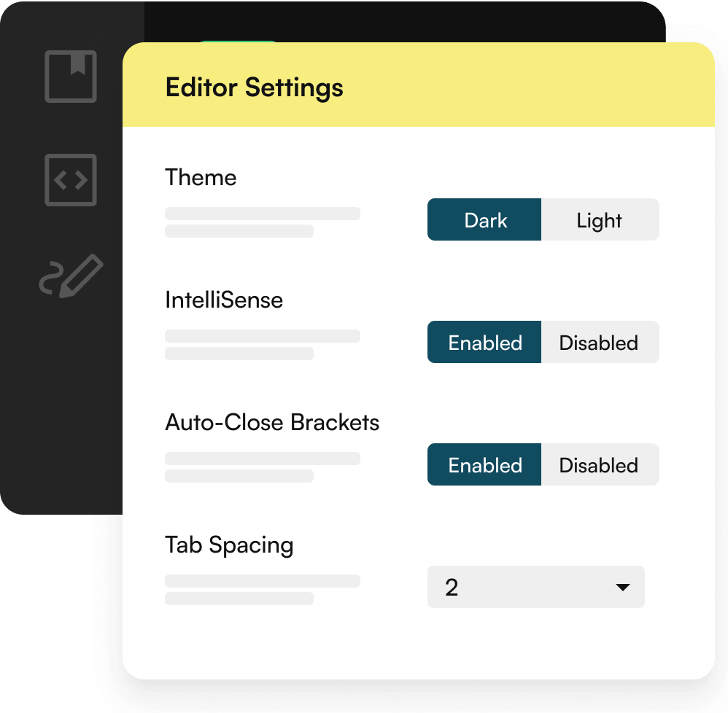Click the description lines under Theme
The width and height of the screenshot is (728, 713).
(x=261, y=222)
